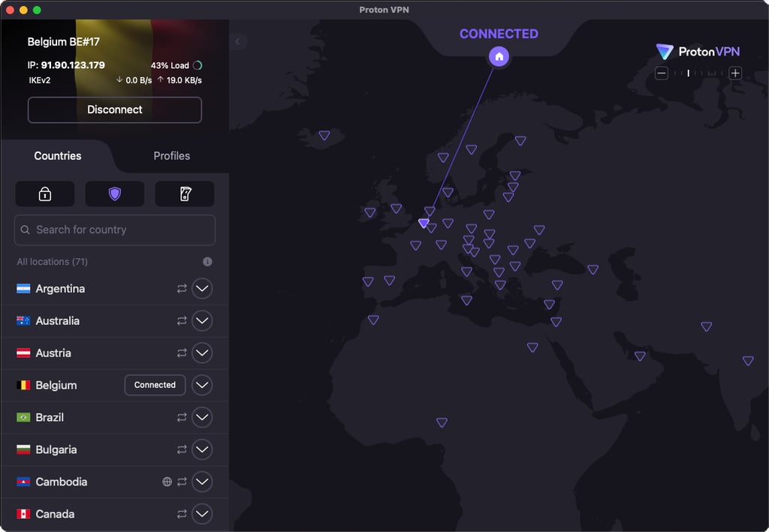
Task: Click the P2P arrows icon for Argentina
Action: 182,289
